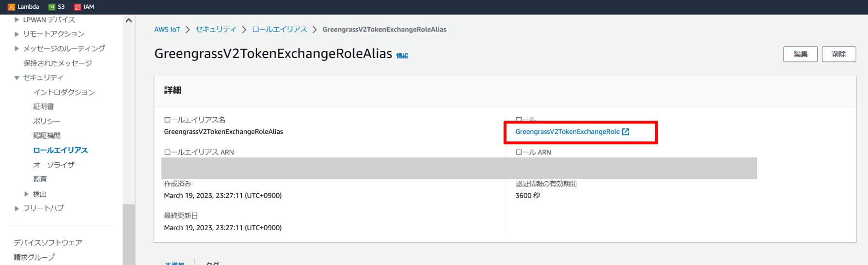Image resolution: width=868 pixels, height=265 pixels.
Task: Open the Lambda service shortcut icon
Action: point(11,7)
